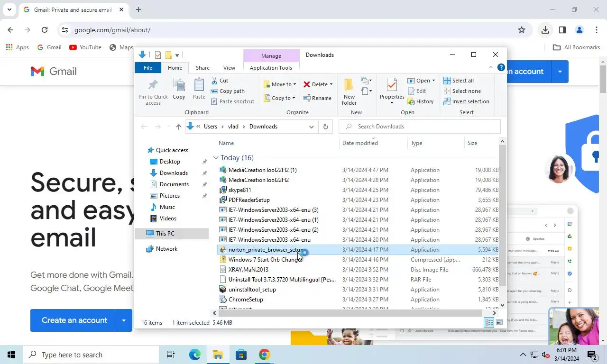The width and height of the screenshot is (607, 364).
Task: Select Network in navigation pane
Action: [x=166, y=249]
